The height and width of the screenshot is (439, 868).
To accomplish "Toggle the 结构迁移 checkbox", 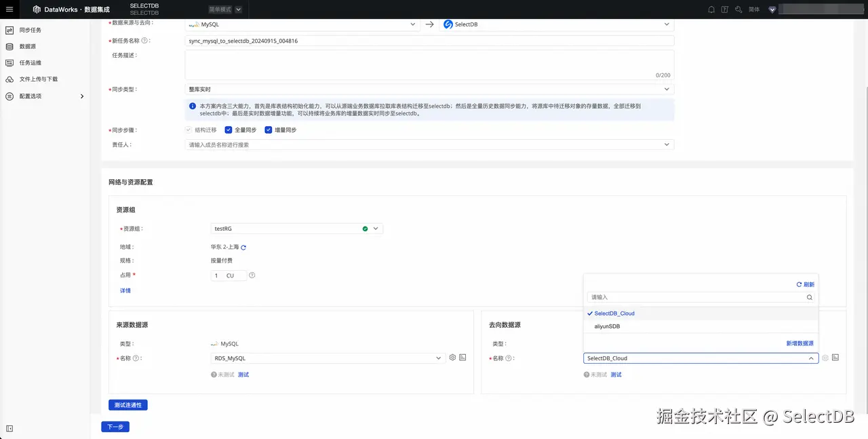I will tap(187, 130).
